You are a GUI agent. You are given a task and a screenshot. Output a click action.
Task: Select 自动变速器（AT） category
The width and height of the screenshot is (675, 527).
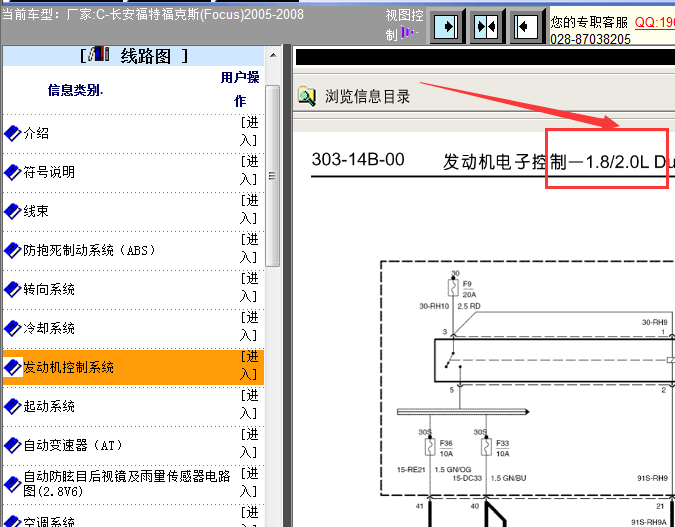(x=73, y=445)
